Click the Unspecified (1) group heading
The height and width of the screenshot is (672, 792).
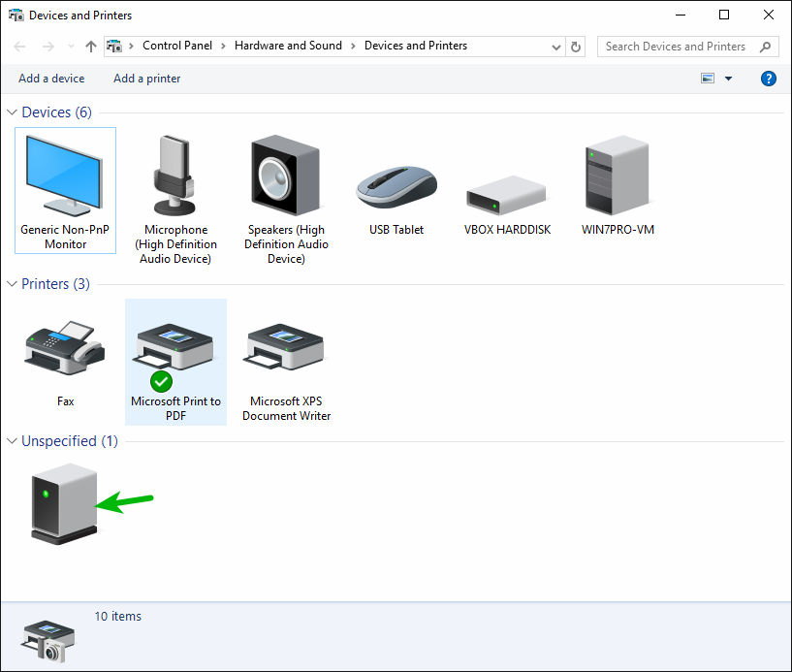[70, 441]
